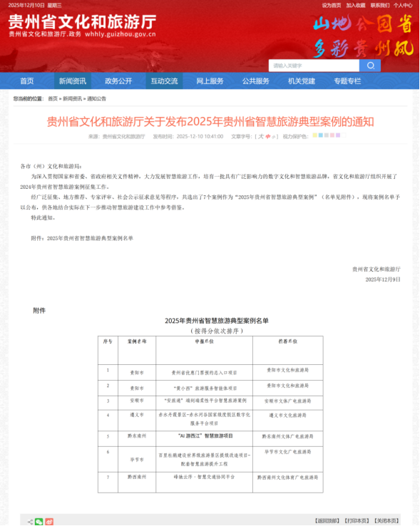420x526 pixels.
Task: Share article via Weibo icon
Action: point(49,521)
